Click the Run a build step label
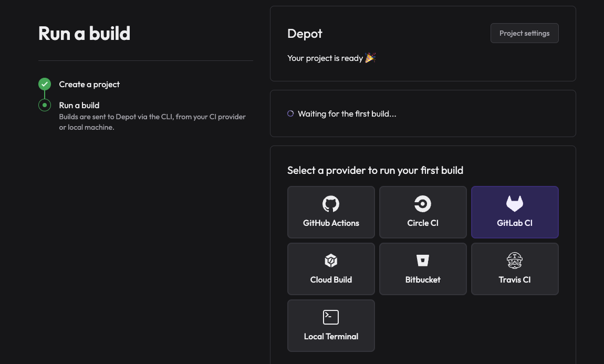 coord(79,106)
